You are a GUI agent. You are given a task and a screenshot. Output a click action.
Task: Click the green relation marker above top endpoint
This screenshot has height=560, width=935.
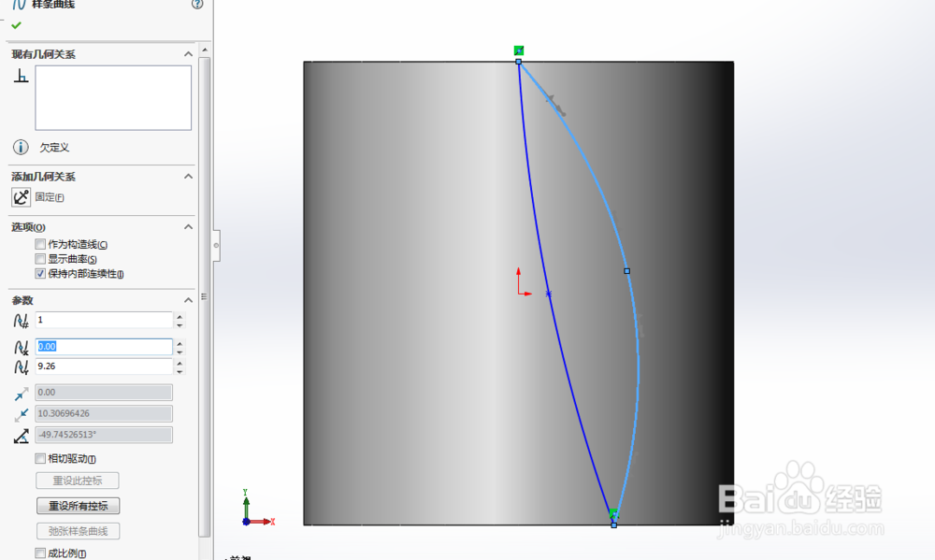pos(519,50)
